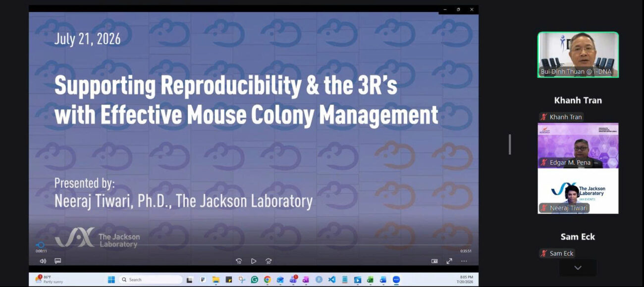The width and height of the screenshot is (644, 287).
Task: Click the video seek bar handle
Action: click(x=41, y=245)
